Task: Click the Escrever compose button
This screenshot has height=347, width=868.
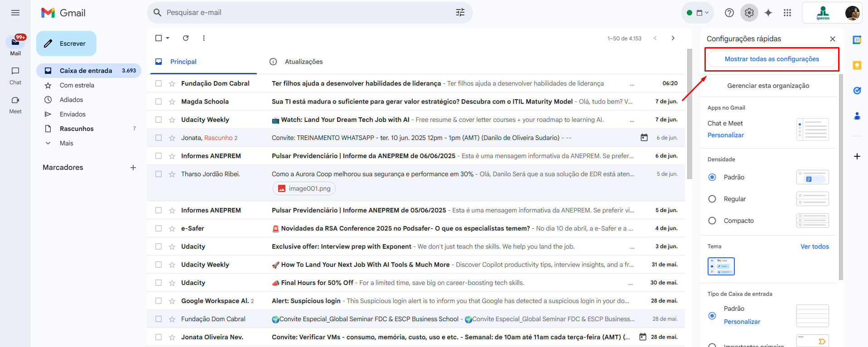Action: point(66,43)
